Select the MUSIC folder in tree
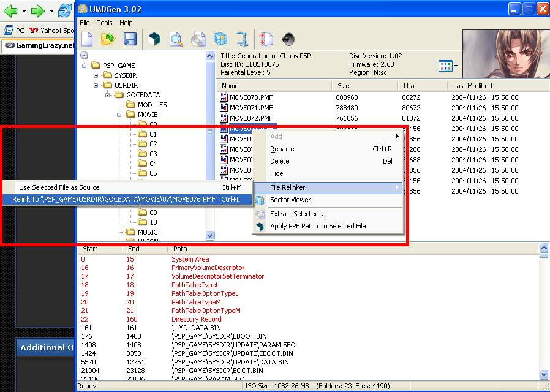550x392 pixels. 147,232
